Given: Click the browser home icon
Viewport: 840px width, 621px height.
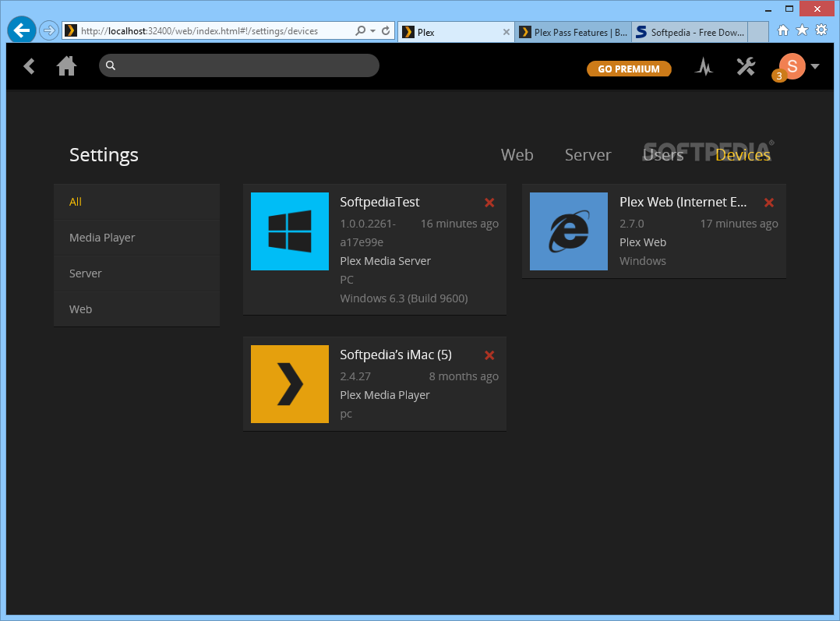Looking at the screenshot, I should click(x=782, y=30).
